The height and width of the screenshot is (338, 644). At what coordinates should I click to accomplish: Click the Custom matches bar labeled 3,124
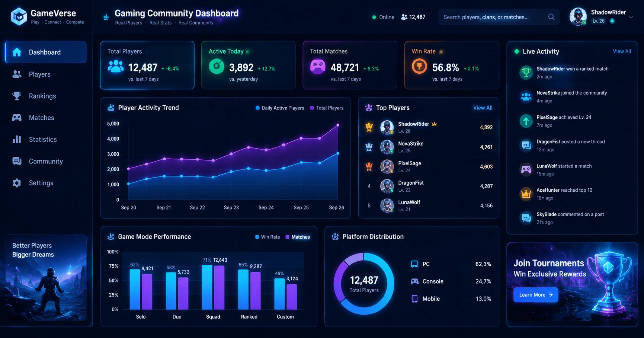(x=292, y=297)
